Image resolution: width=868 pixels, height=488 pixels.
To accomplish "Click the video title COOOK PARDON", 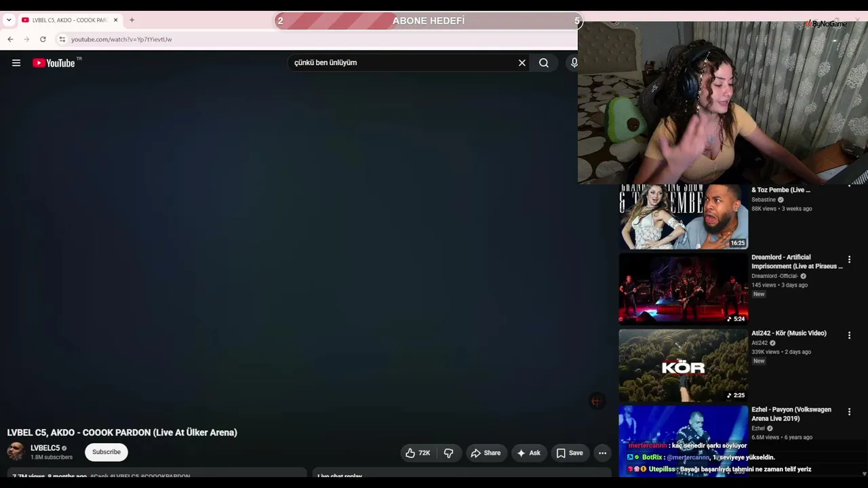I will [122, 432].
